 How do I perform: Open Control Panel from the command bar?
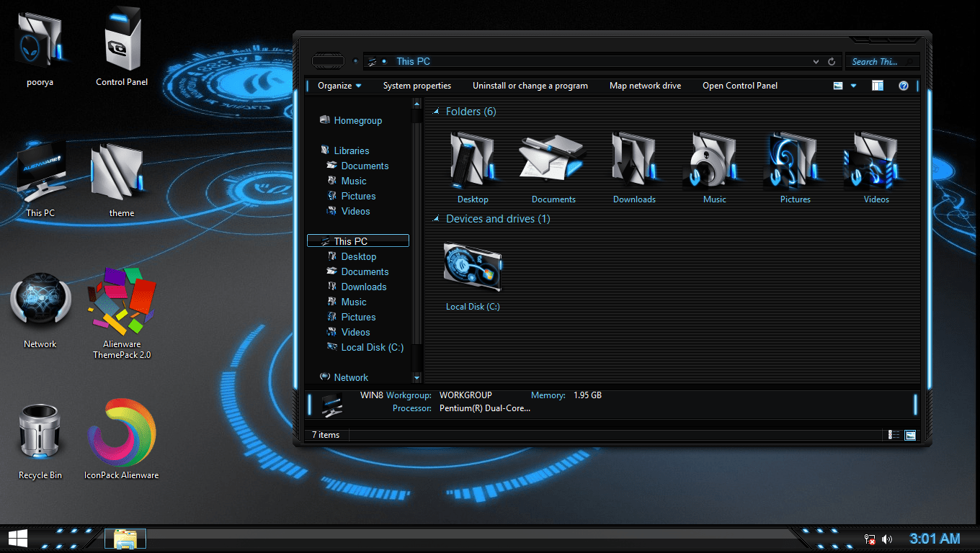pos(740,85)
